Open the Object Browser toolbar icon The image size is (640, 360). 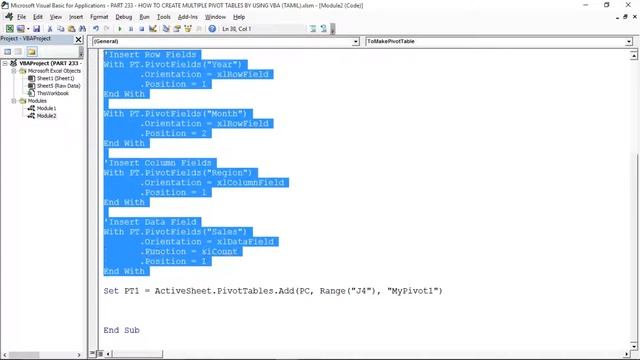(x=188, y=29)
